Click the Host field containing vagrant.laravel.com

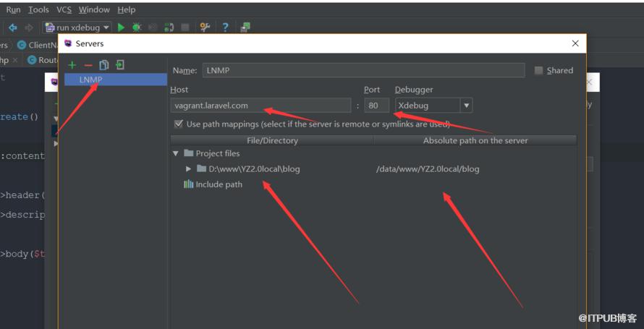point(260,106)
